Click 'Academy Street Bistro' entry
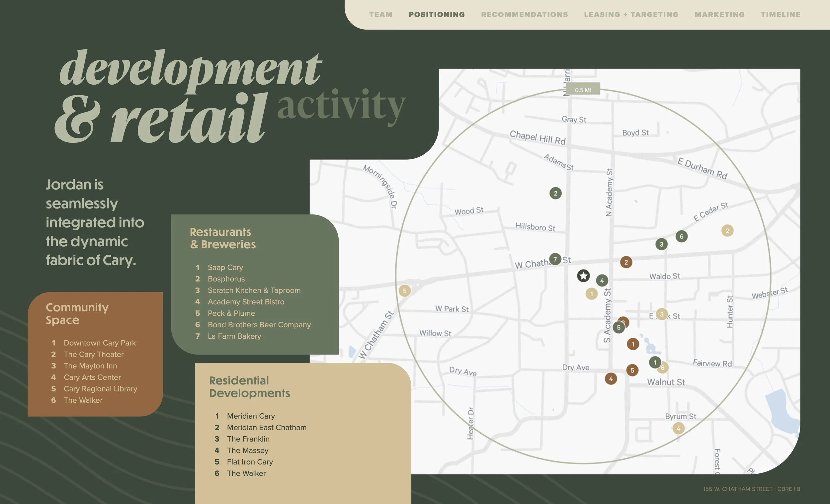The image size is (830, 504). pyautogui.click(x=246, y=301)
